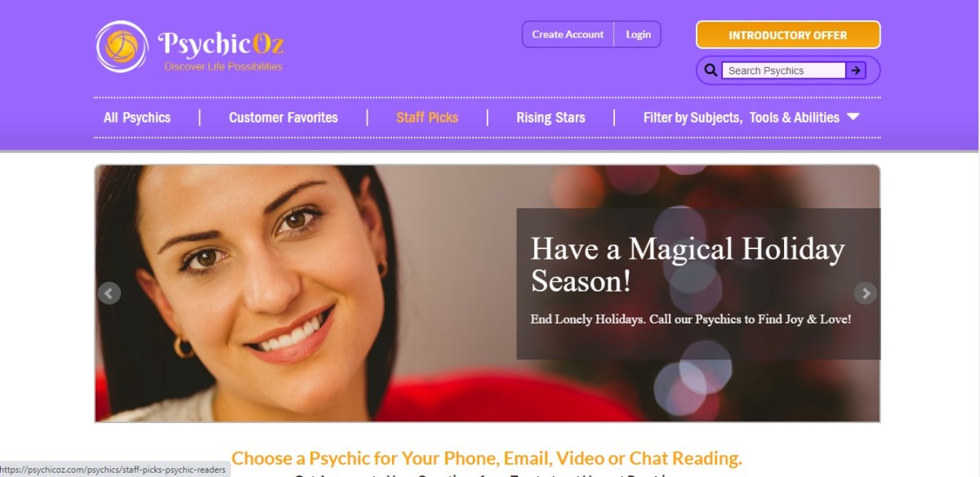Click the orange Introductory Offer button
The height and width of the screenshot is (477, 980).
(x=788, y=35)
